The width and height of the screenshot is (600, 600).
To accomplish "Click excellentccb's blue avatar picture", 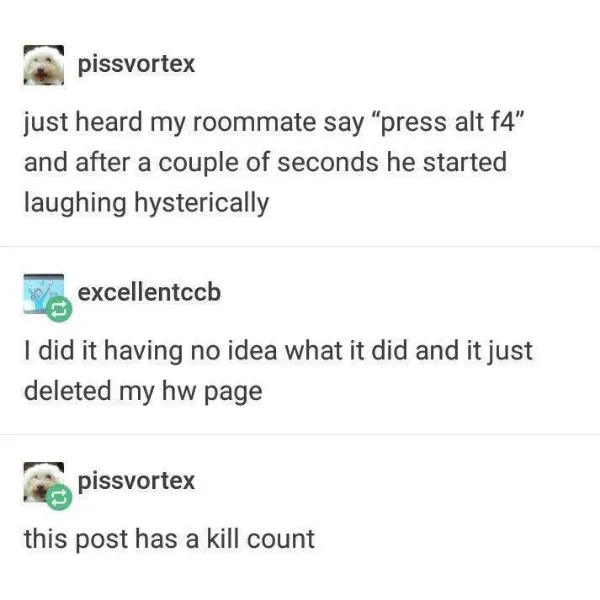I will coord(44,294).
